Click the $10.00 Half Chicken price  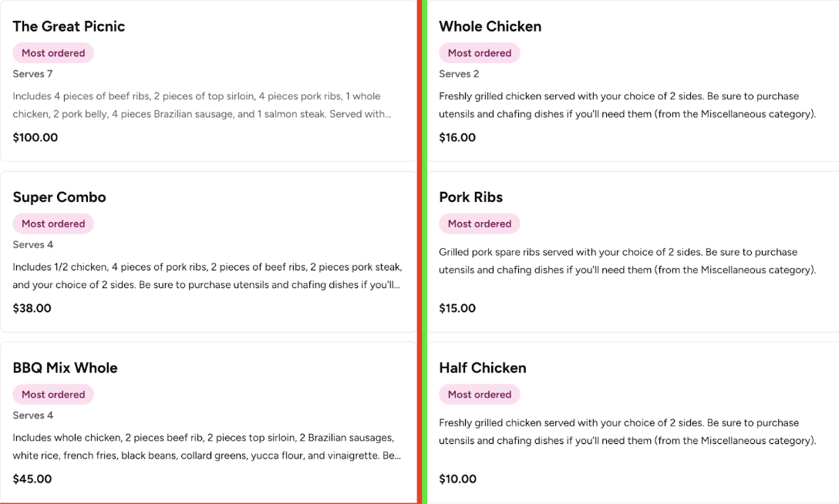457,479
